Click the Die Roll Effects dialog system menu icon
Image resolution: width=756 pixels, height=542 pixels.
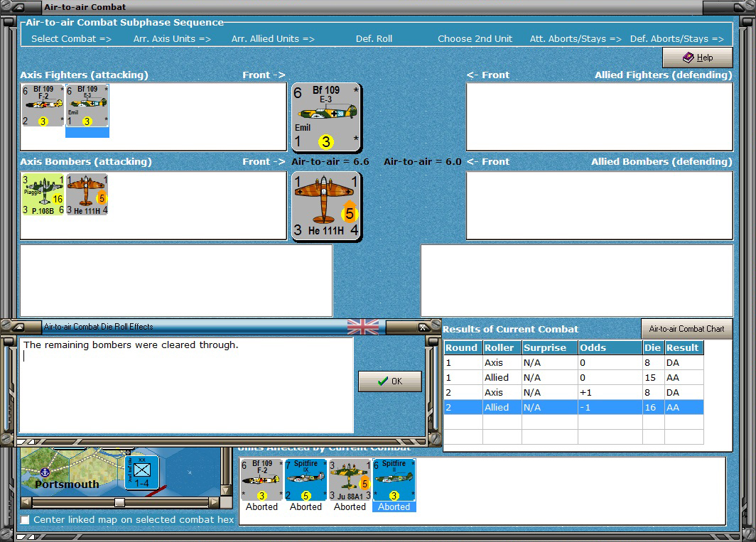(18, 327)
